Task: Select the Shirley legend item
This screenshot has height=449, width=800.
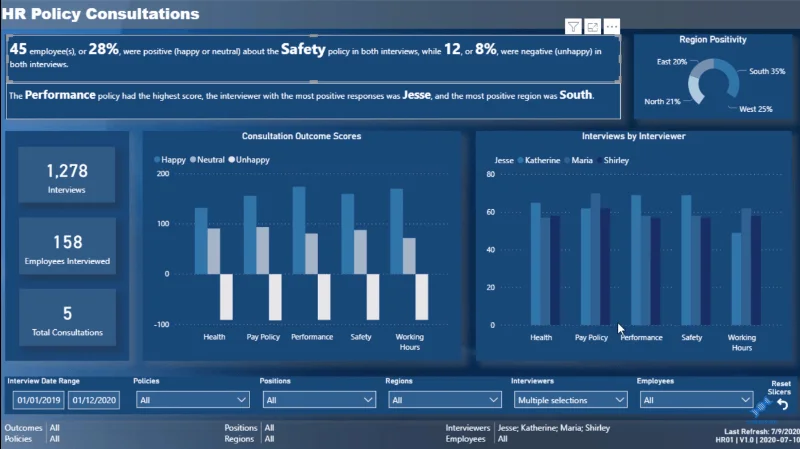Action: pos(613,160)
